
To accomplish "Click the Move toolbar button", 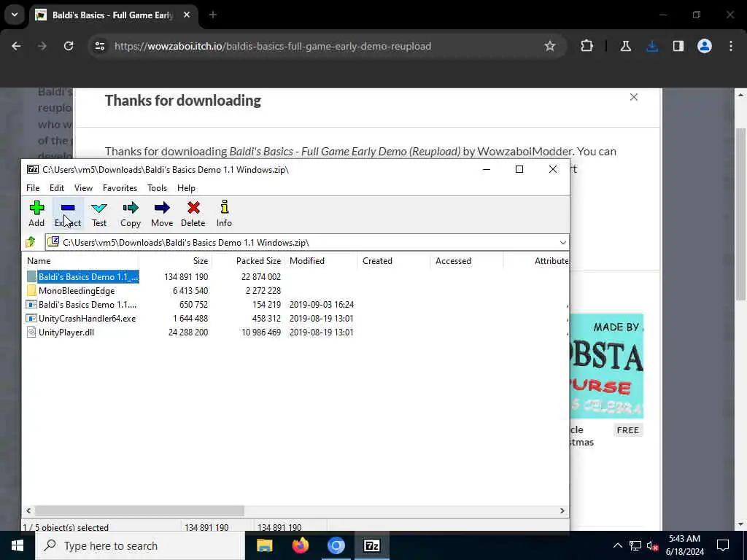I will coord(162,214).
